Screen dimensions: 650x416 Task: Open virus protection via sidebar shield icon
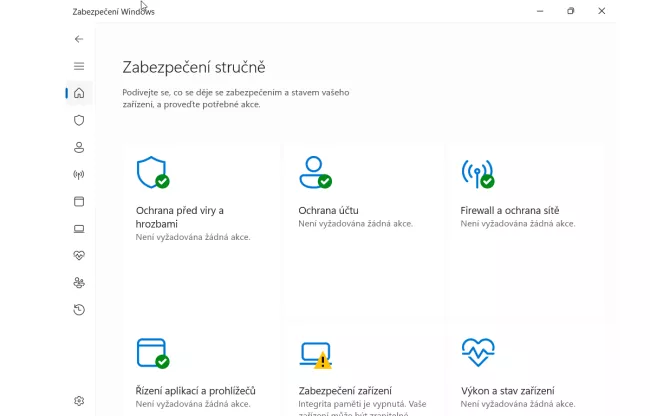coord(79,120)
